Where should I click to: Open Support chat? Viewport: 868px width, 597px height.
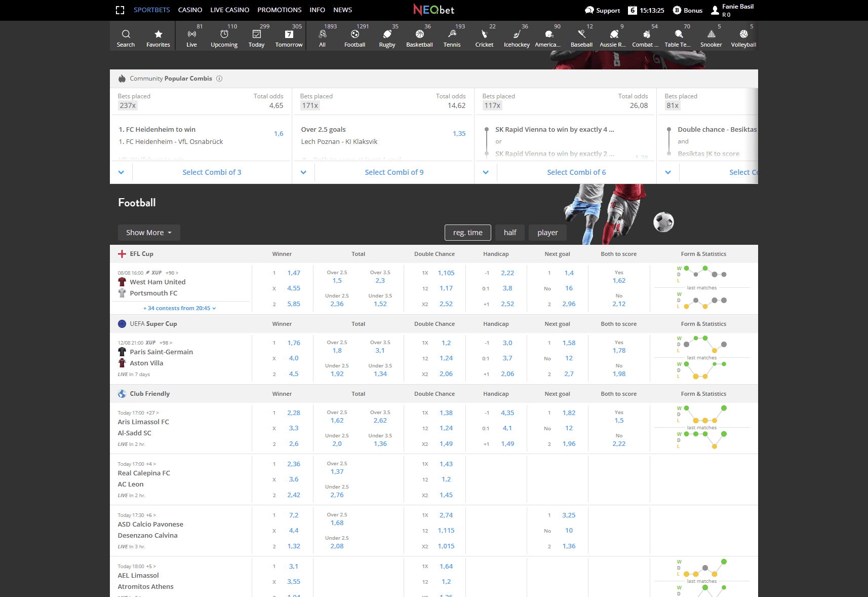pos(602,10)
